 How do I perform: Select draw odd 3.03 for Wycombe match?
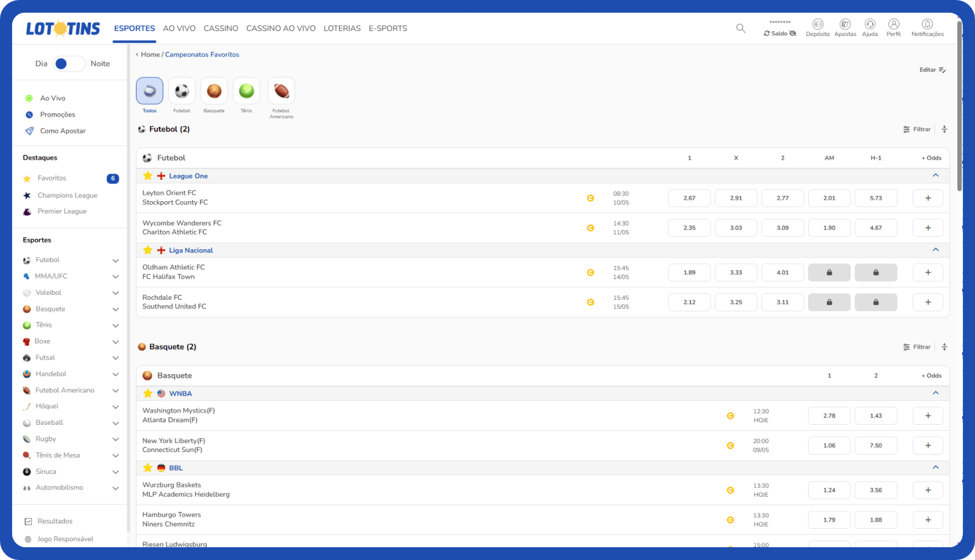point(736,228)
